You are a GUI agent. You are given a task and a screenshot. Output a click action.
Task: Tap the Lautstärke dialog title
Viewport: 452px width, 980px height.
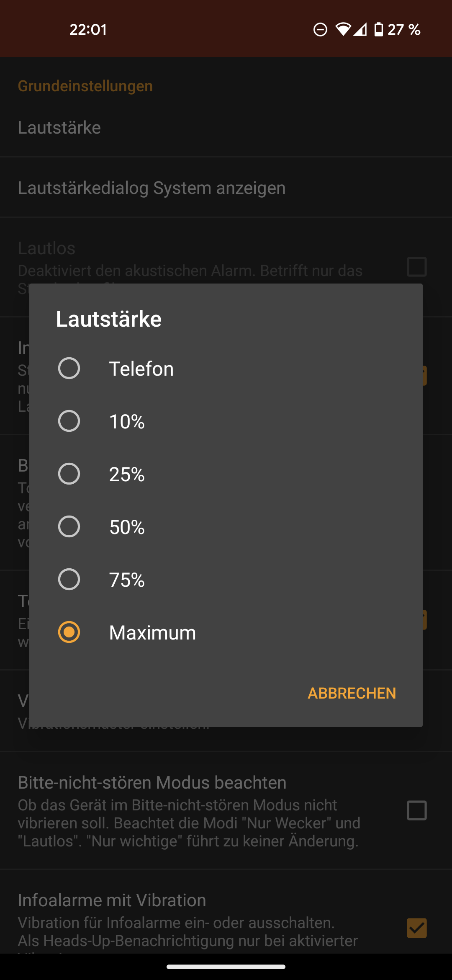click(109, 319)
